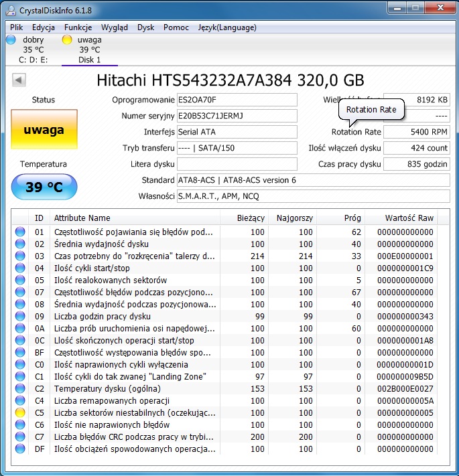Click the 'Wartość Raw' column header

coord(409,218)
